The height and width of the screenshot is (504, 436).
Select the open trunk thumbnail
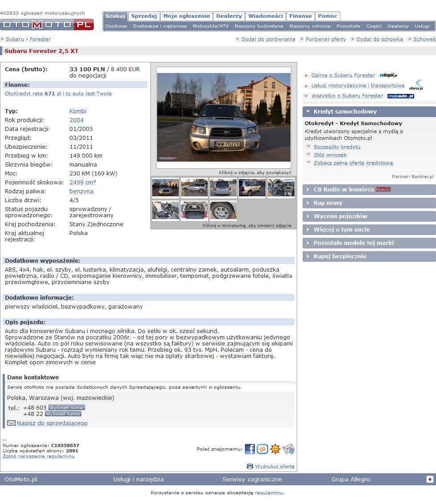(x=194, y=210)
